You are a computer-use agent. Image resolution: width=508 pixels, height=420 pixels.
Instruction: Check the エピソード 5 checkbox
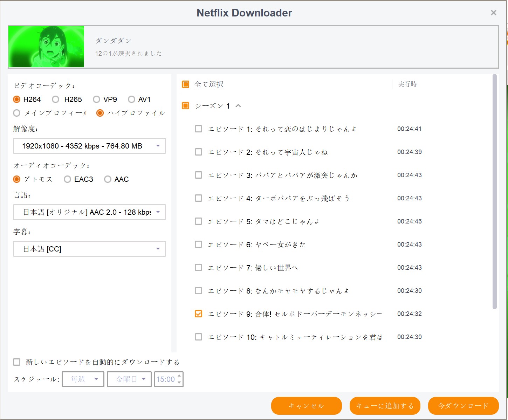pos(198,221)
